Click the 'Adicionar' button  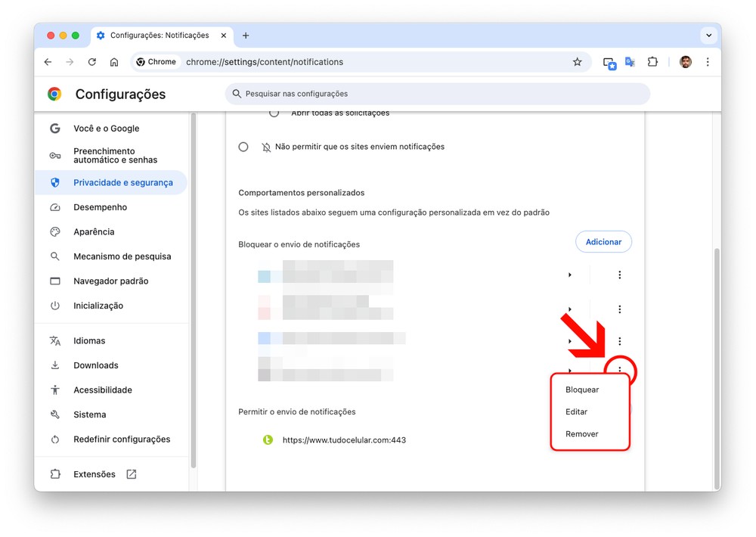[x=603, y=242]
